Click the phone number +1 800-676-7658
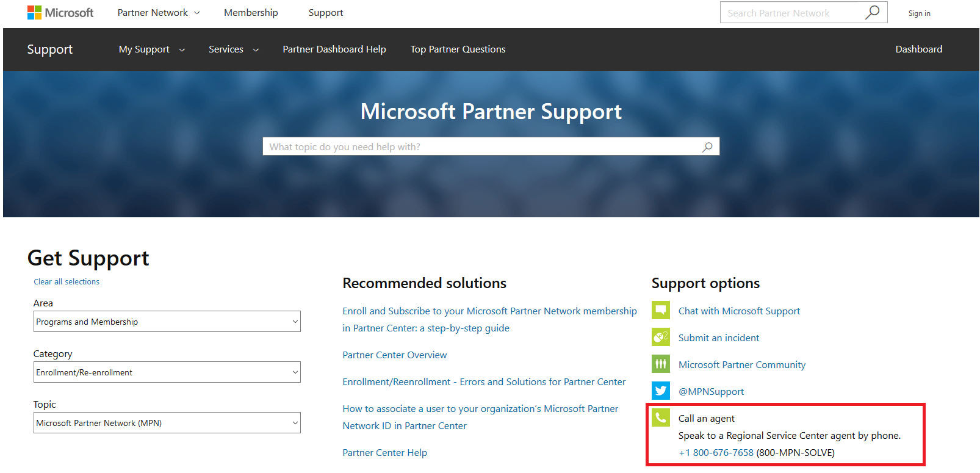This screenshot has width=980, height=473. click(716, 453)
